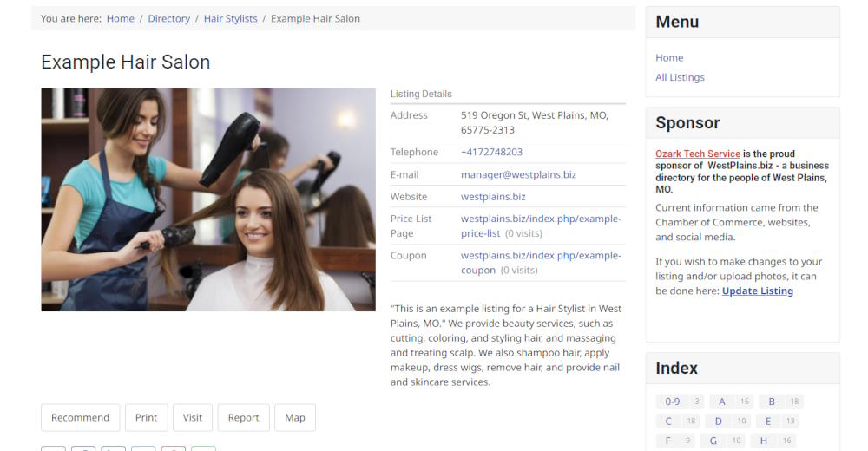Call the salon telephone number link

tap(491, 152)
